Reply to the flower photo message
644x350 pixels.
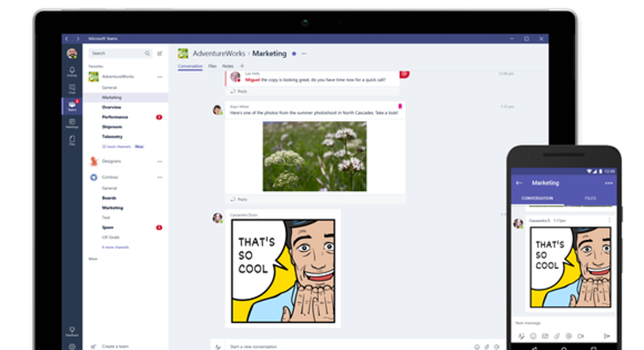(239, 199)
